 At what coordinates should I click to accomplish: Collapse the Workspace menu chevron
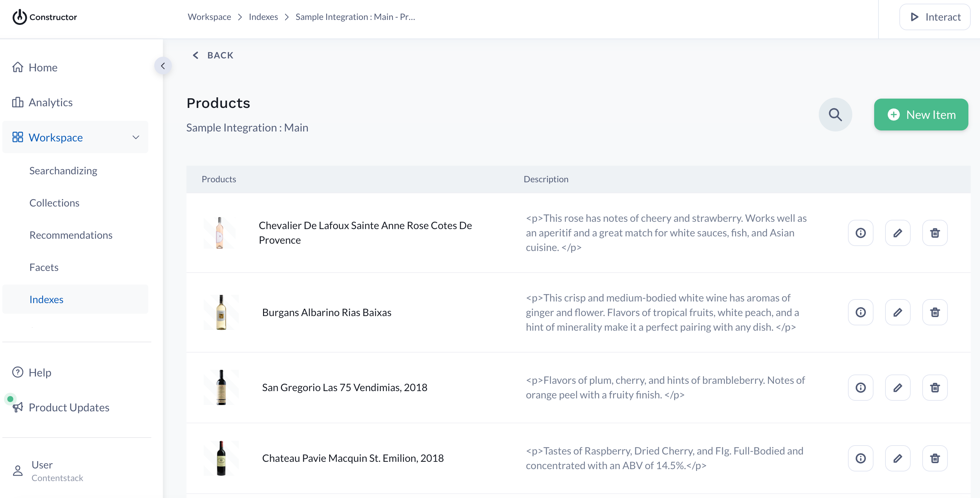click(x=136, y=137)
